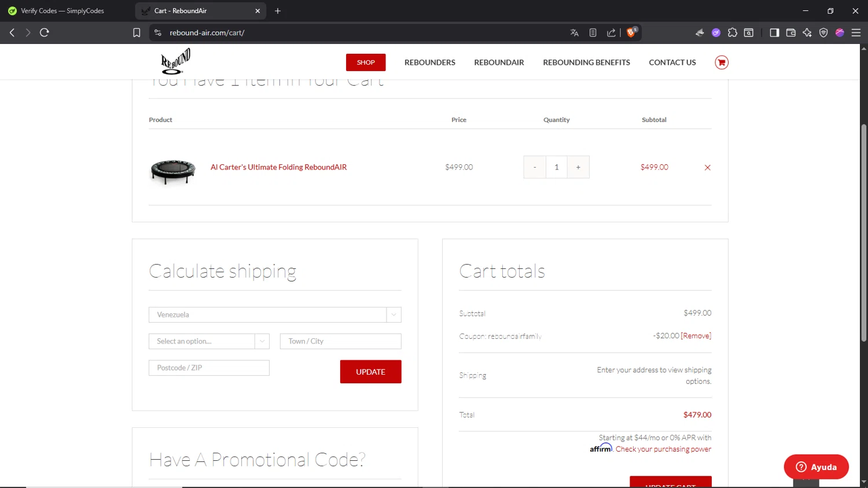Remove the reboundairfamily coupon
This screenshot has width=868, height=488.
696,336
